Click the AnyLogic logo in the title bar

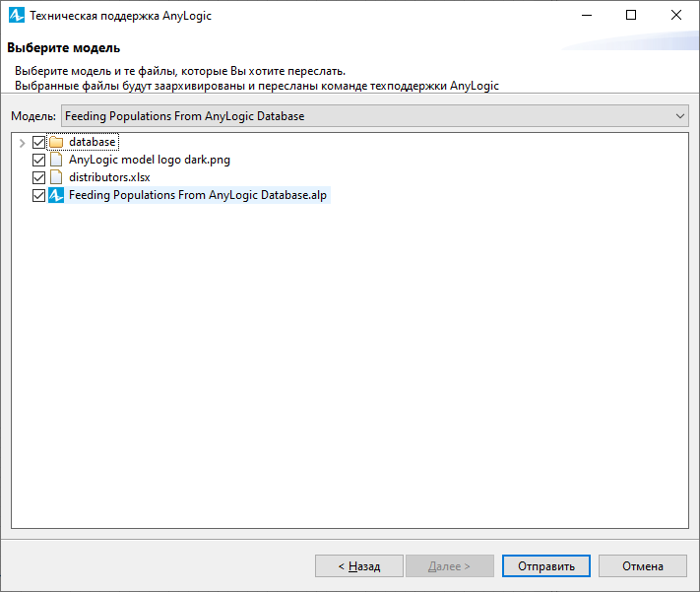(17, 15)
